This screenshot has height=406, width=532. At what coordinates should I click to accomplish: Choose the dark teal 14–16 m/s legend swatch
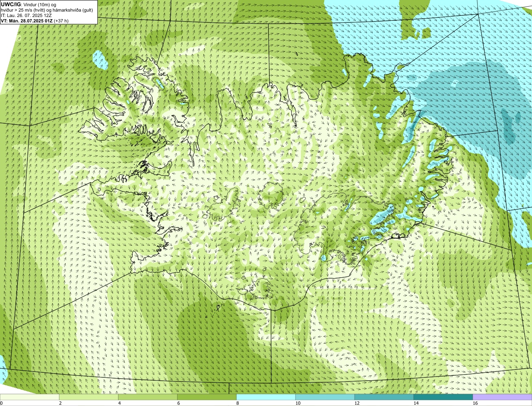[443, 397]
